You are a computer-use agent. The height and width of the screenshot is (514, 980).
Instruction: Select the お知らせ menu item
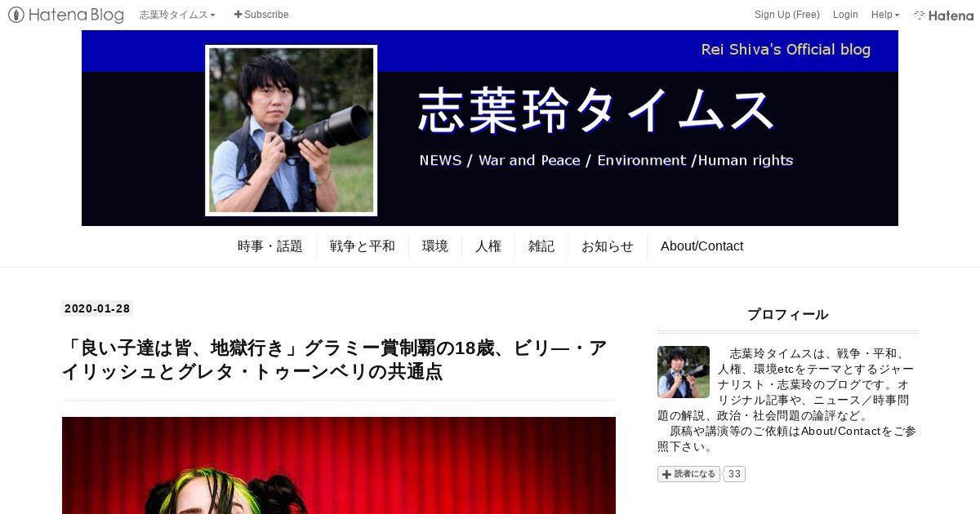(x=608, y=246)
